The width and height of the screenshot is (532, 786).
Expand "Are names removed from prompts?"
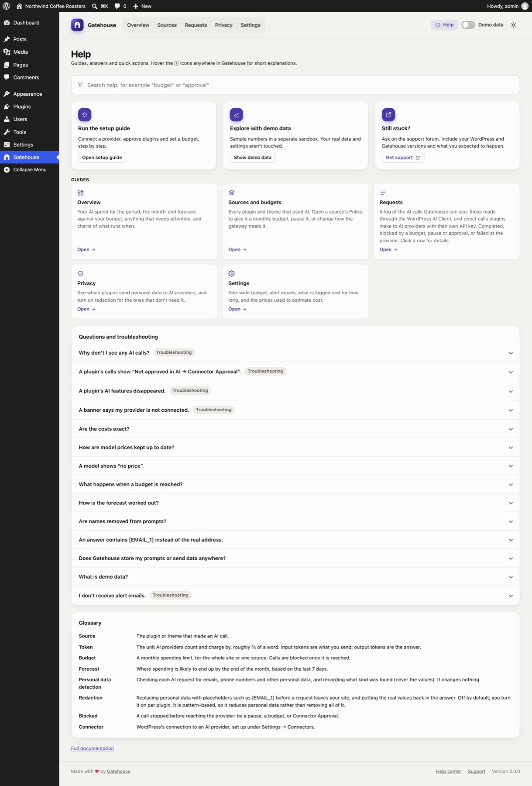pos(295,521)
